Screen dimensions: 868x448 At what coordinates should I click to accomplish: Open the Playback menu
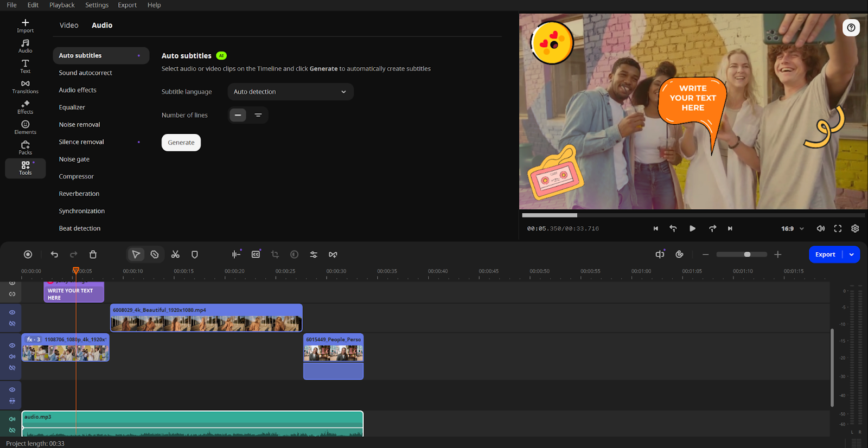pyautogui.click(x=62, y=5)
